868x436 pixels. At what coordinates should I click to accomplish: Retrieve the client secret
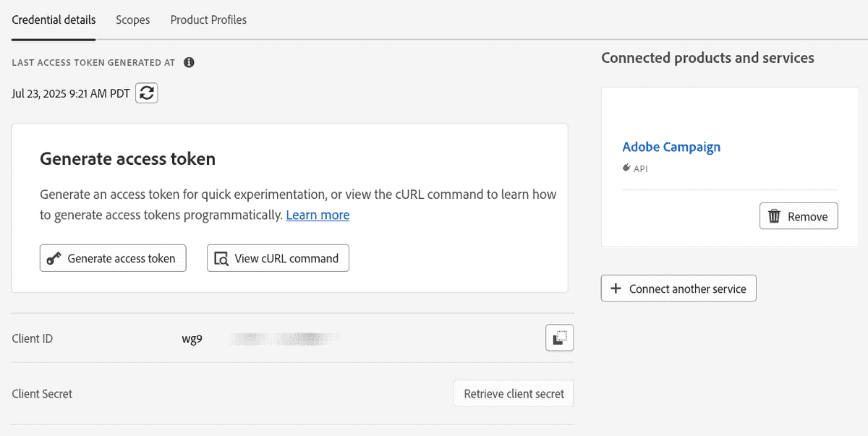pyautogui.click(x=514, y=394)
